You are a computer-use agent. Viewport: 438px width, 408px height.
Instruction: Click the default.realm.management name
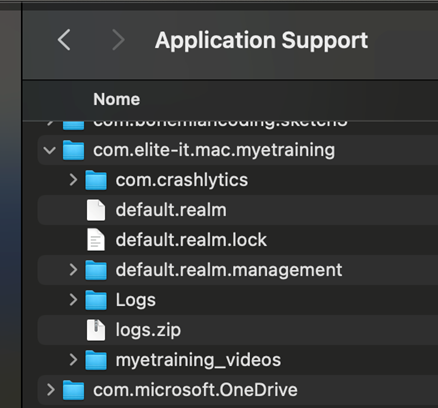click(x=229, y=270)
